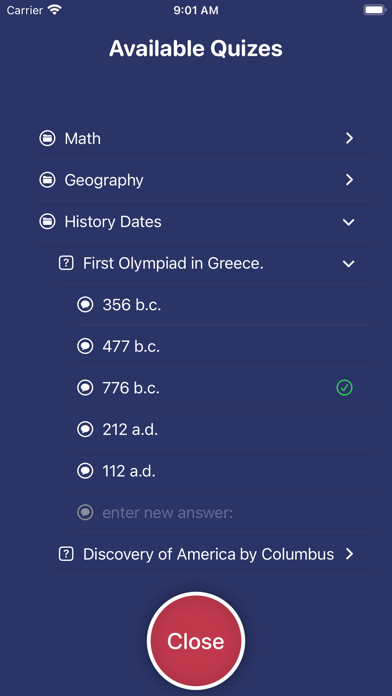The image size is (392, 696).
Task: Collapse the History Dates category chevron
Action: pos(349,222)
